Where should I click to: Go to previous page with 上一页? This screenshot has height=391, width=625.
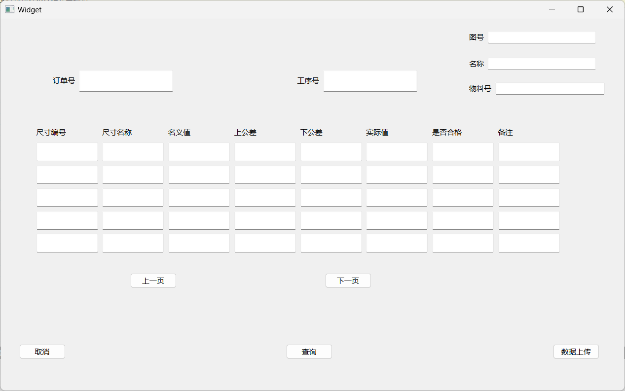click(153, 281)
